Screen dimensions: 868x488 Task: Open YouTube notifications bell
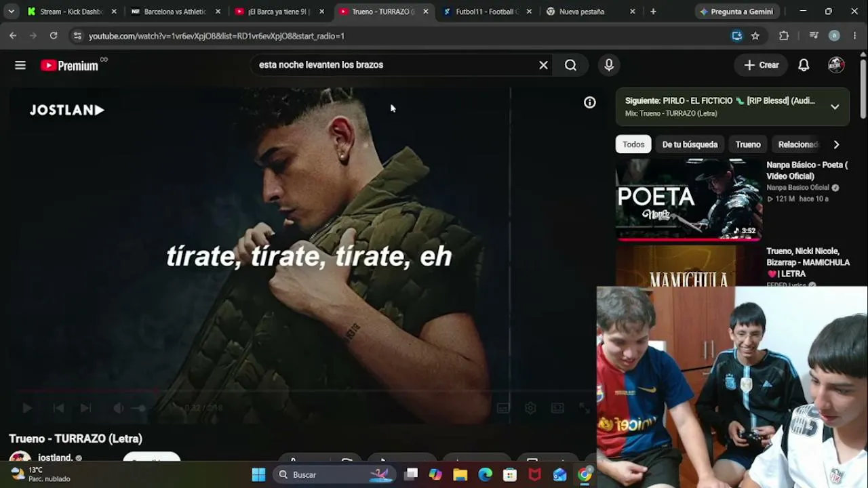pyautogui.click(x=804, y=65)
